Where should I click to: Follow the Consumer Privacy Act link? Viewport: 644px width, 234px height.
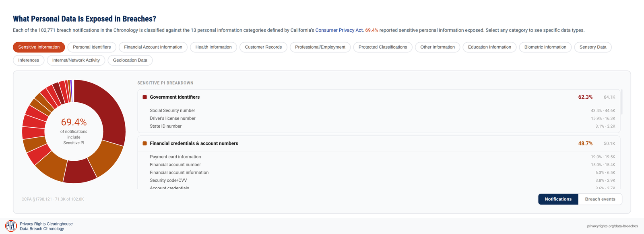pyautogui.click(x=339, y=30)
